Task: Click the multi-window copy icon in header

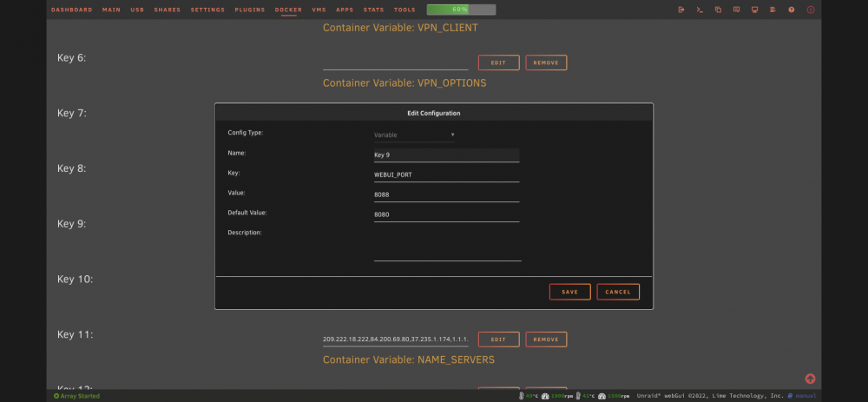Action: [x=718, y=10]
